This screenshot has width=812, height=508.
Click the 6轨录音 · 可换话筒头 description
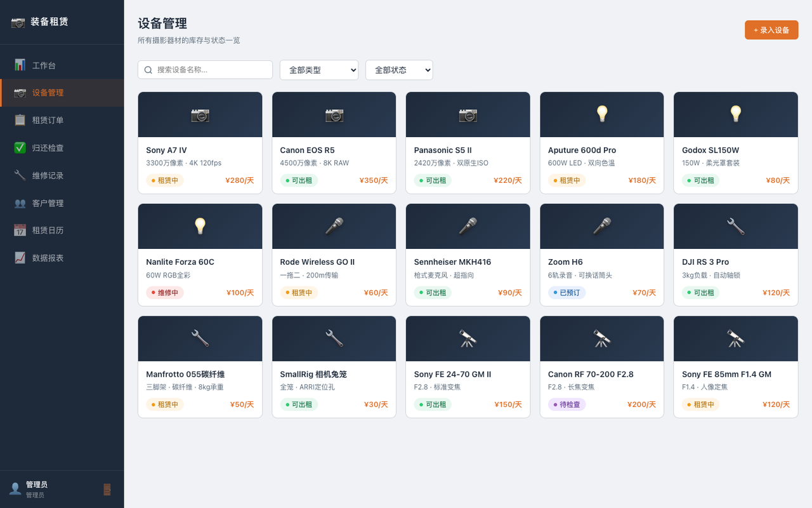coord(580,276)
